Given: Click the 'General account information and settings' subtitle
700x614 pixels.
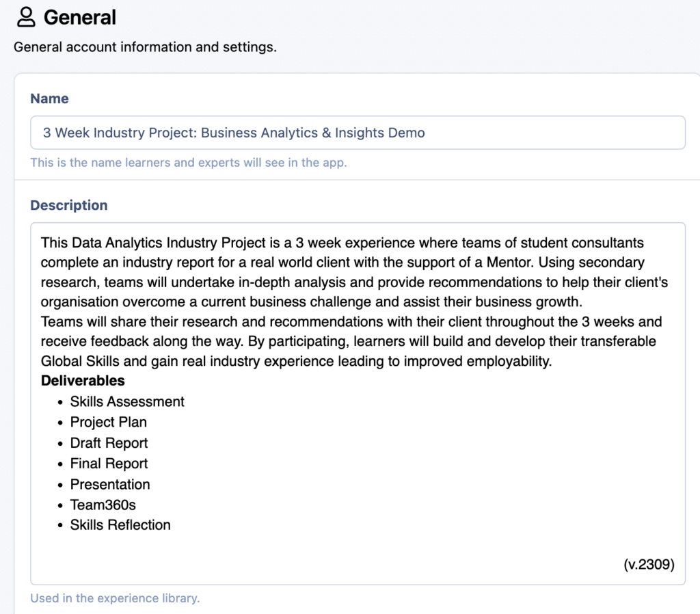Looking at the screenshot, I should (145, 47).
